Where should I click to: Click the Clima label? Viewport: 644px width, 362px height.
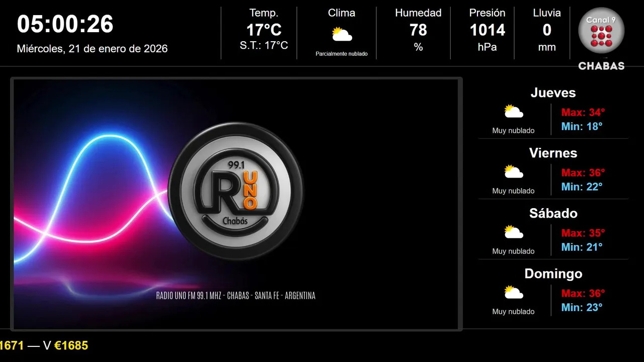pos(342,13)
